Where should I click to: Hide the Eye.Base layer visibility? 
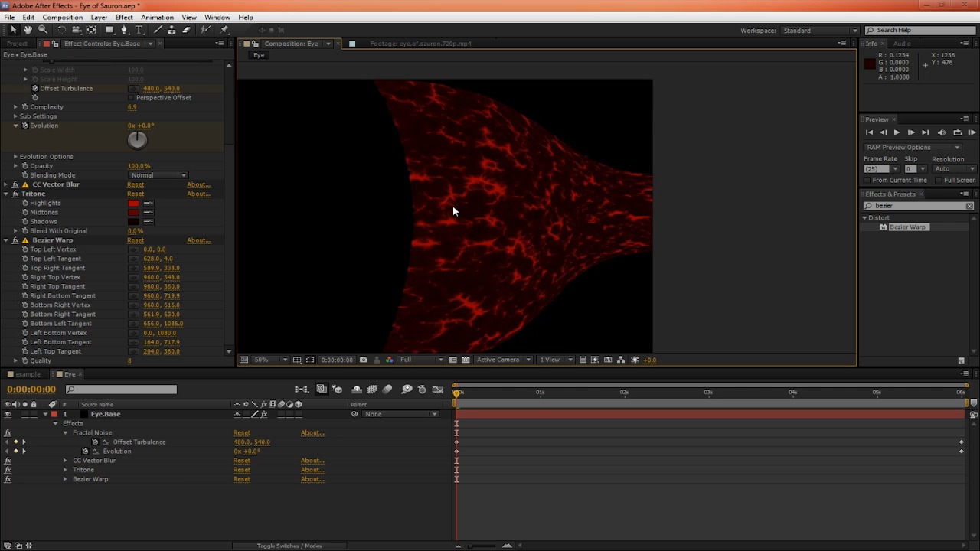point(8,414)
